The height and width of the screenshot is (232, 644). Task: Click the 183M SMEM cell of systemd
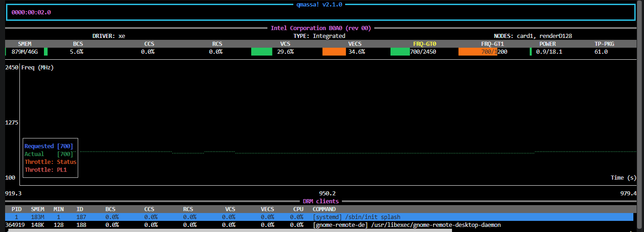38,217
